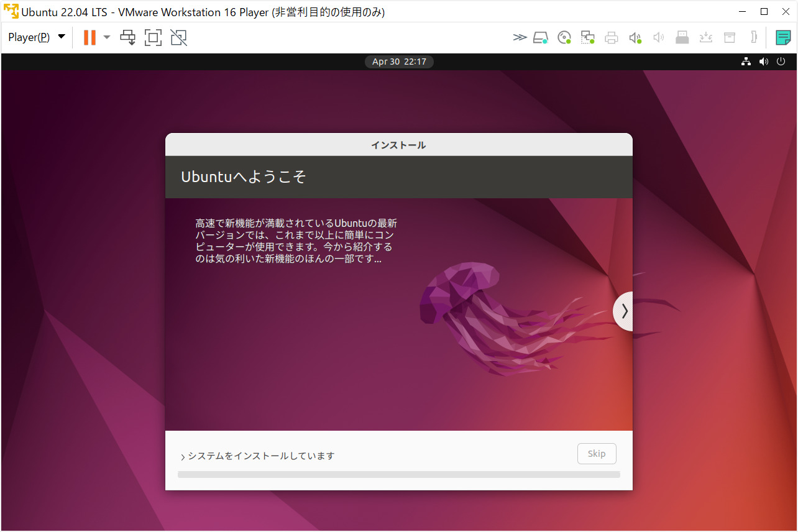Click the CD/DVD drive device icon
The height and width of the screenshot is (532, 798).
point(564,37)
